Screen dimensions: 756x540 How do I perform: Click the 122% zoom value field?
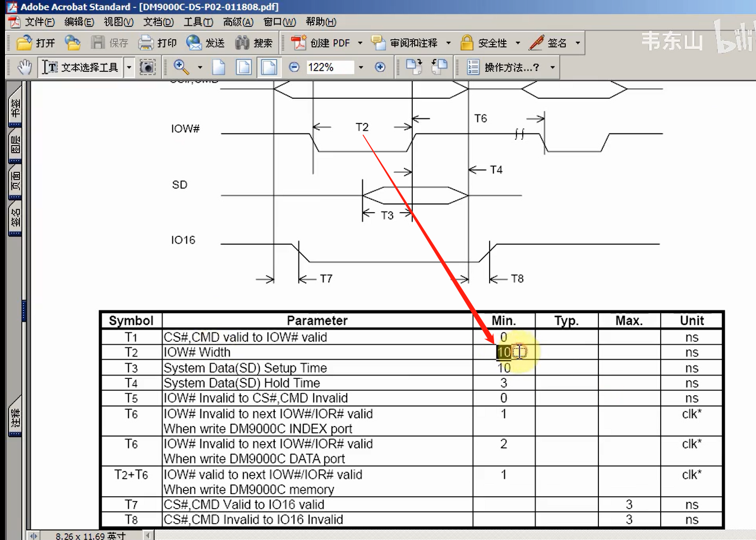pos(330,67)
